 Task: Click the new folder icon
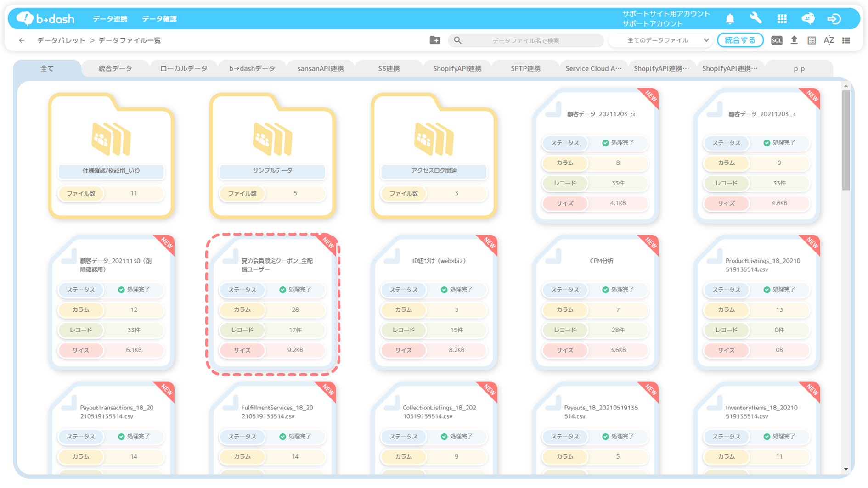coord(434,40)
